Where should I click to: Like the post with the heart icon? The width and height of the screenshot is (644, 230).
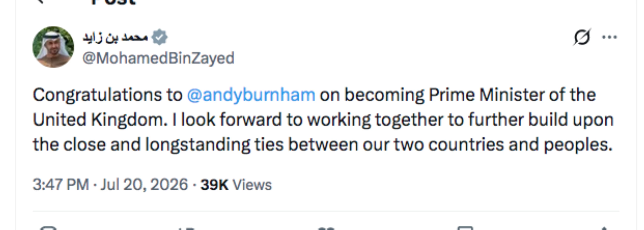pyautogui.click(x=326, y=229)
